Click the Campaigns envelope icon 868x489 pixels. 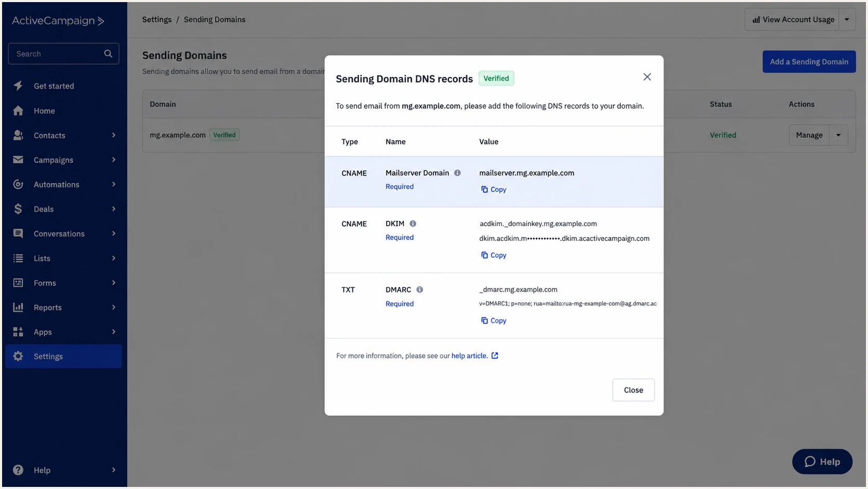(x=18, y=160)
